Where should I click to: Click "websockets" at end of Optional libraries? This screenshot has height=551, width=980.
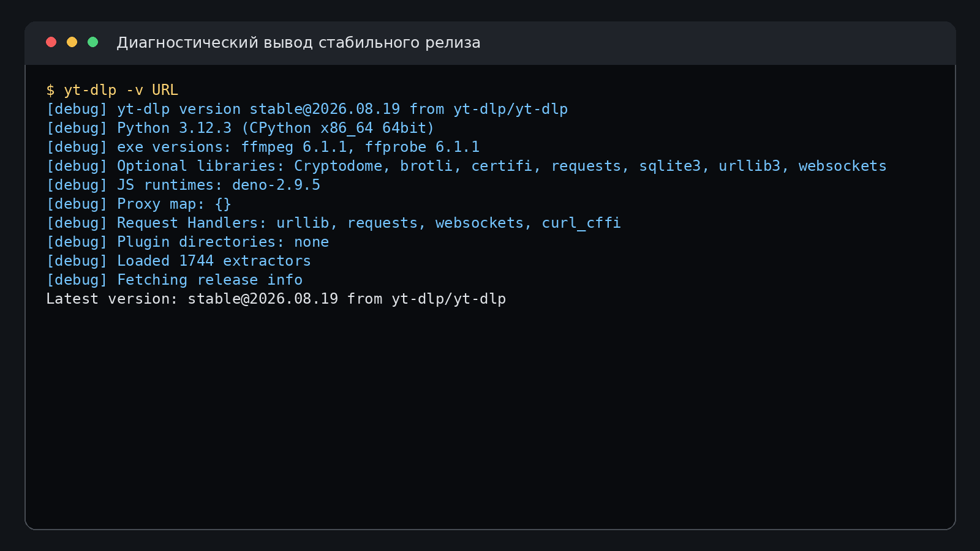[842, 166]
